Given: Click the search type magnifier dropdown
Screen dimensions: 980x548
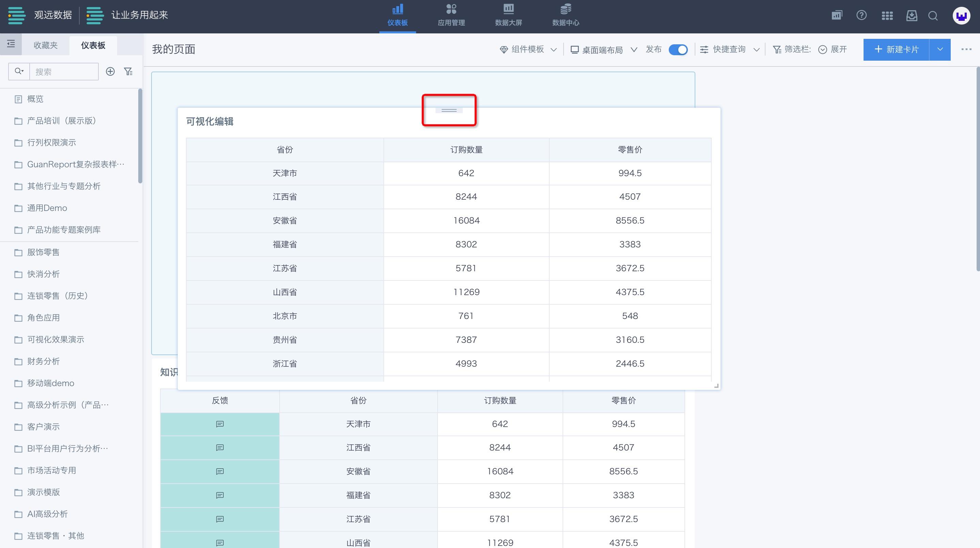Looking at the screenshot, I should [19, 72].
